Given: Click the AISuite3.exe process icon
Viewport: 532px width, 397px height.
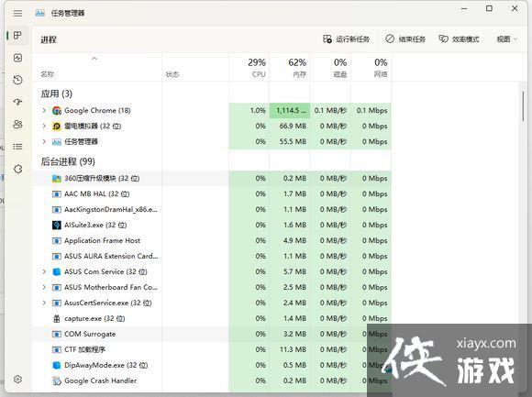Looking at the screenshot, I should (x=57, y=226).
